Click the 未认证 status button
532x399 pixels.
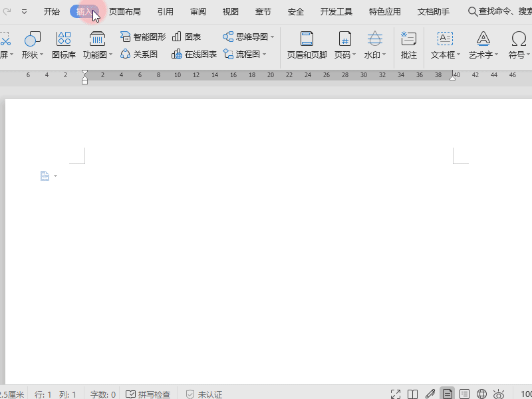(x=204, y=394)
